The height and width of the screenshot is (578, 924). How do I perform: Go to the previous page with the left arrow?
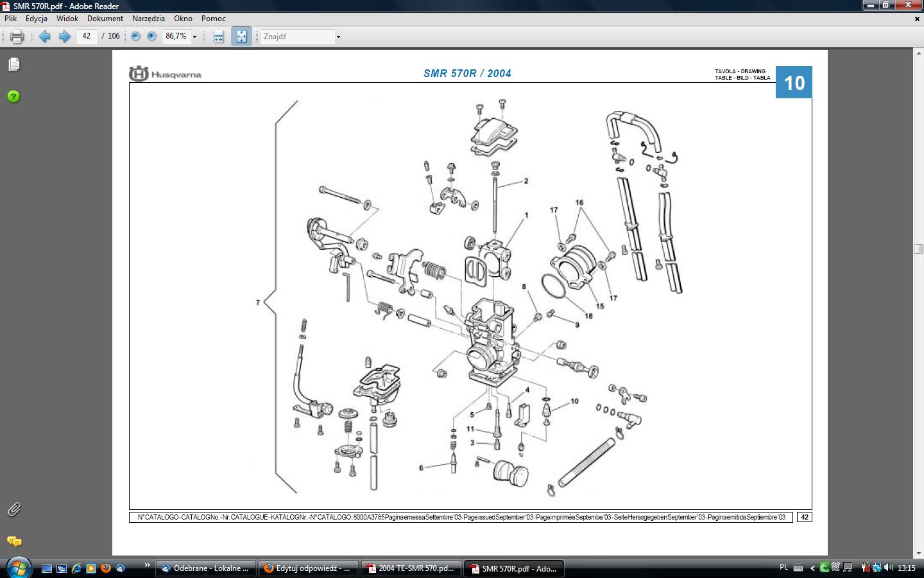coord(44,37)
